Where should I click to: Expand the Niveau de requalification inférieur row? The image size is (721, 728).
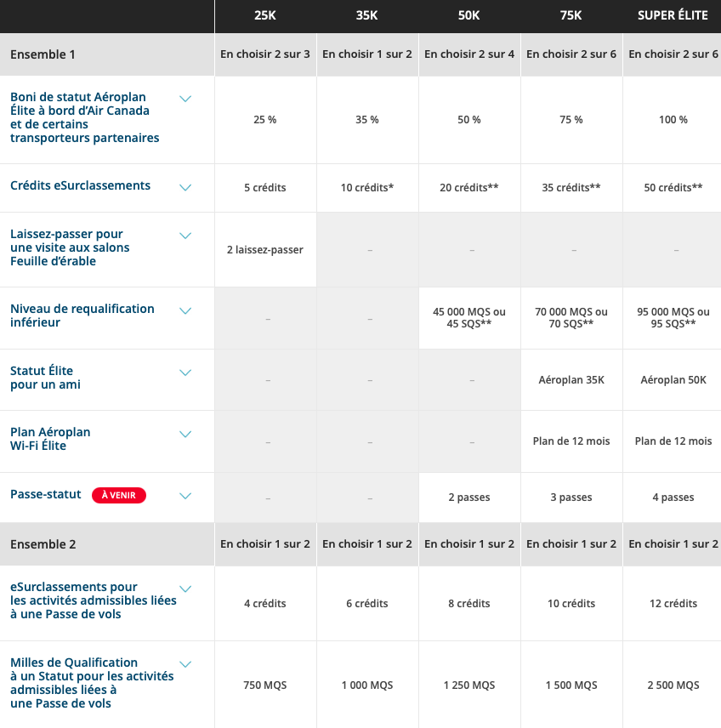coord(185,311)
